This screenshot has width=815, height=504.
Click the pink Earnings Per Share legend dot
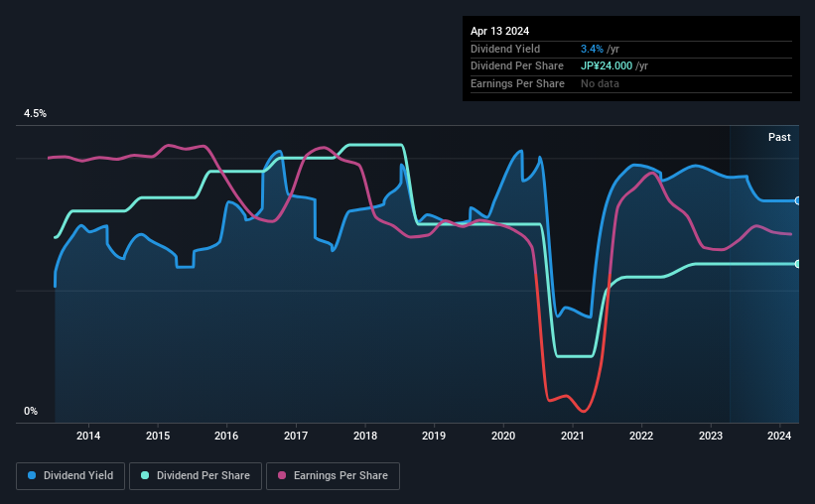(282, 475)
